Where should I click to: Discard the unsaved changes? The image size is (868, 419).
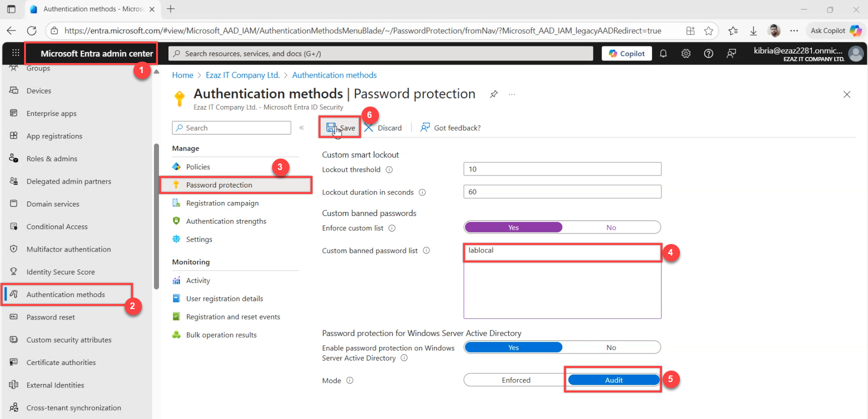[x=383, y=128]
